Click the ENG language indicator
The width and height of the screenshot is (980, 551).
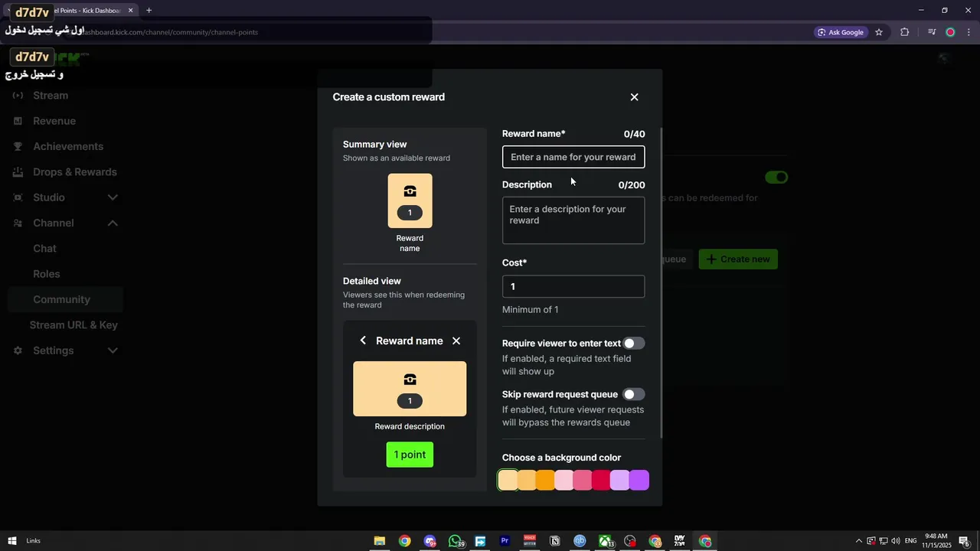(910, 541)
